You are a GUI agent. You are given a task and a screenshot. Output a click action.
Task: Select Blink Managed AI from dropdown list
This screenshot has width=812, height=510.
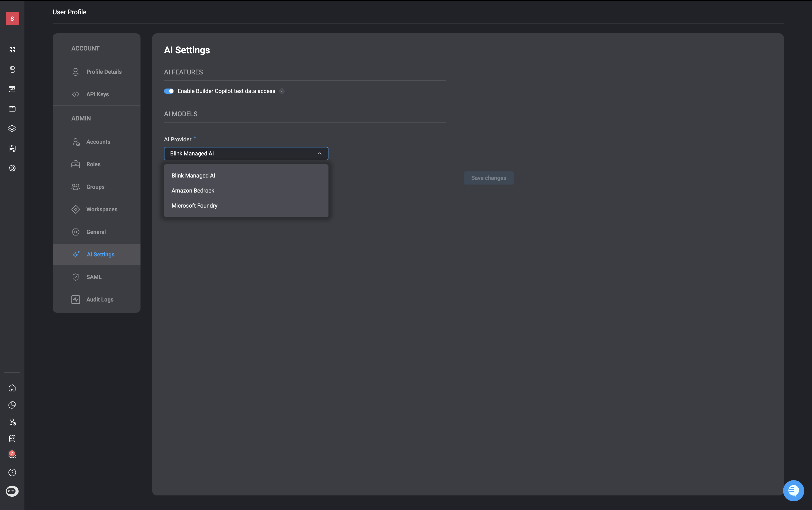tap(246, 176)
